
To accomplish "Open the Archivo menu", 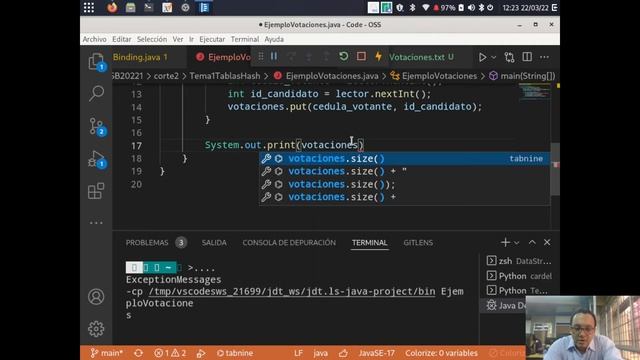I will (x=94, y=39).
